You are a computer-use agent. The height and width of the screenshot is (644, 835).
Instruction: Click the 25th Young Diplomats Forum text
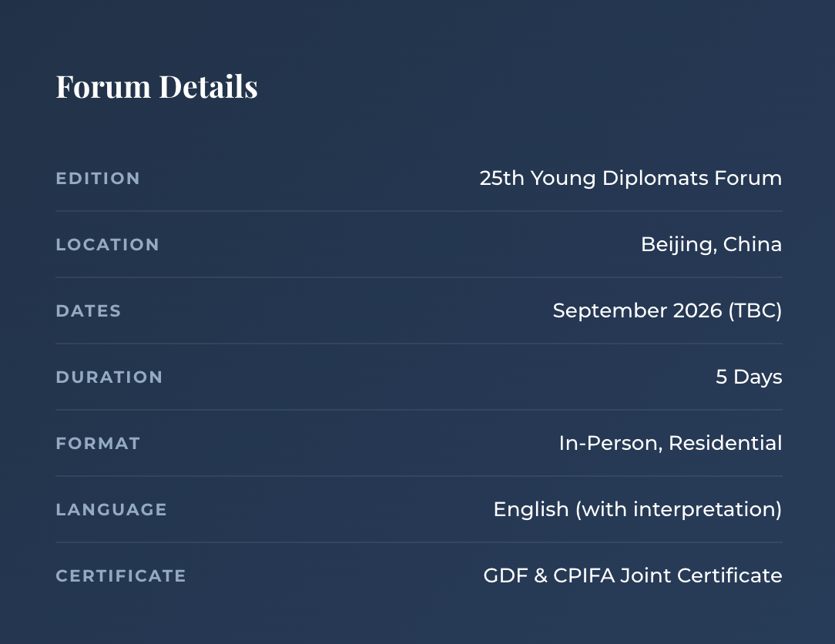pyautogui.click(x=631, y=179)
